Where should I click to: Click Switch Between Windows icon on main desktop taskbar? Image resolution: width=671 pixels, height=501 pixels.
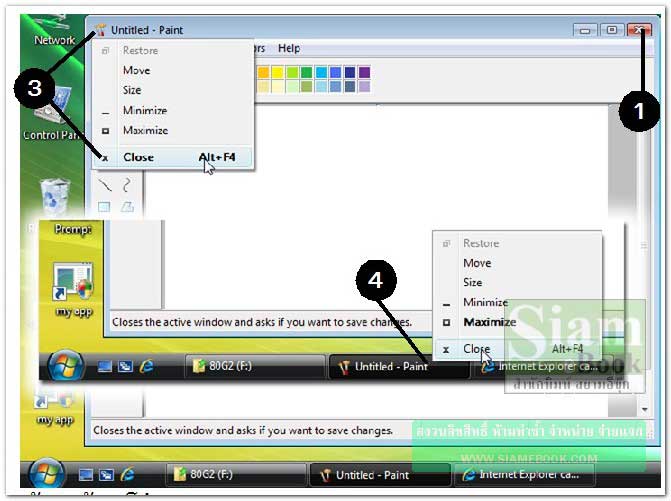coord(107,474)
